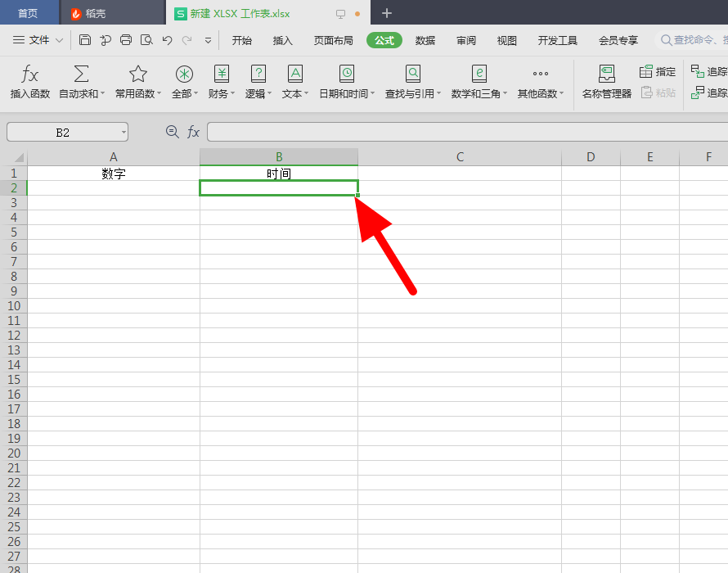Click the Insert Function fx icon

point(29,74)
